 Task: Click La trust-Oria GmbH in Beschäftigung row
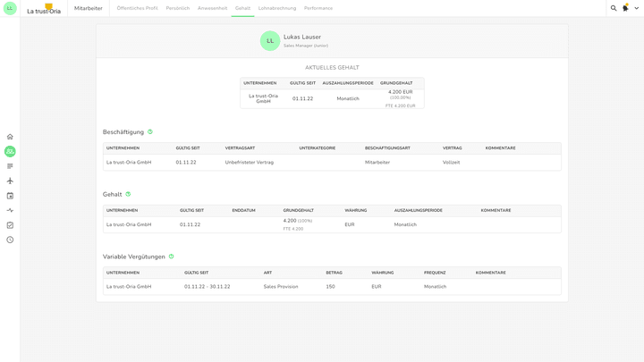(129, 162)
